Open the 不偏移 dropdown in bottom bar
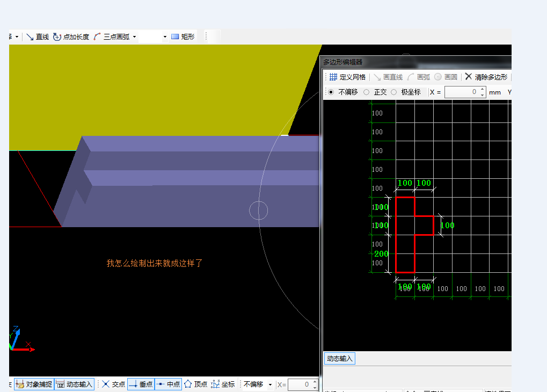This screenshot has width=547, height=392. point(270,384)
